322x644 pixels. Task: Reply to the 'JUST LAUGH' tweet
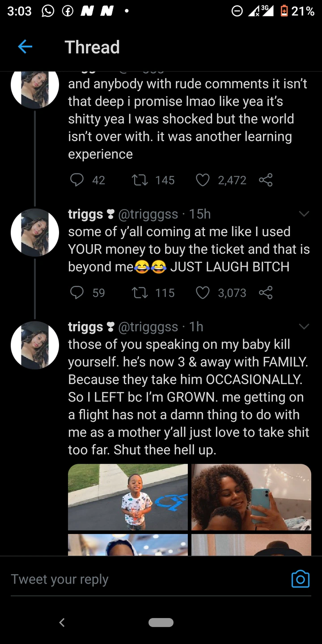(76, 292)
